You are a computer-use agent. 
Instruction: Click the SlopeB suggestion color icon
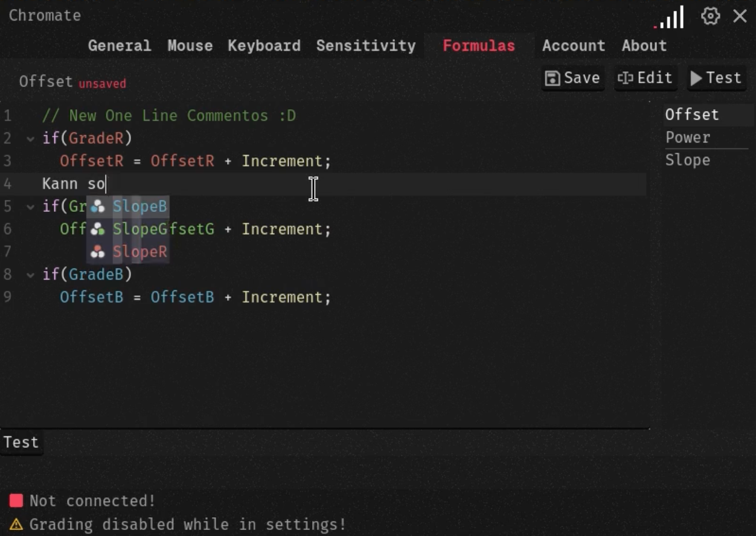click(x=97, y=206)
